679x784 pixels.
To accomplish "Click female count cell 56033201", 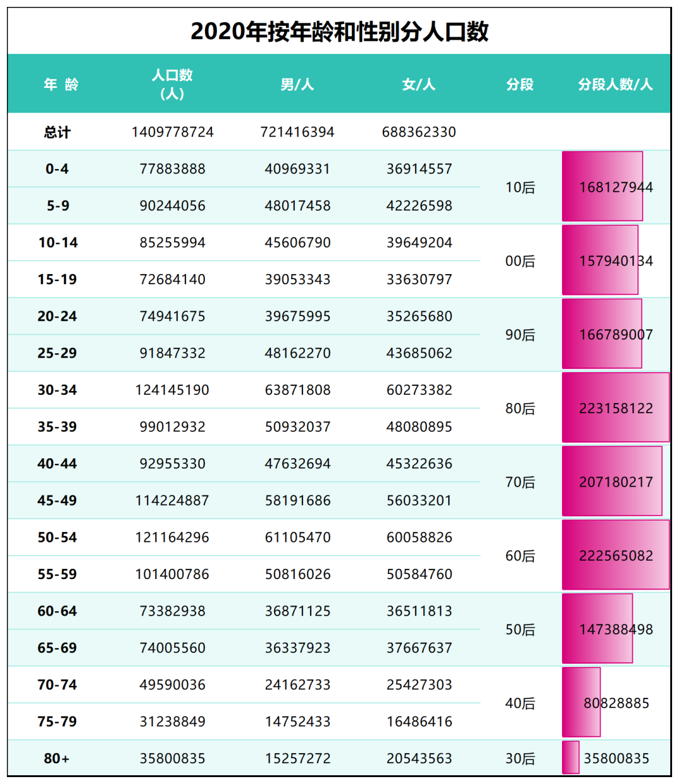I will (x=419, y=500).
